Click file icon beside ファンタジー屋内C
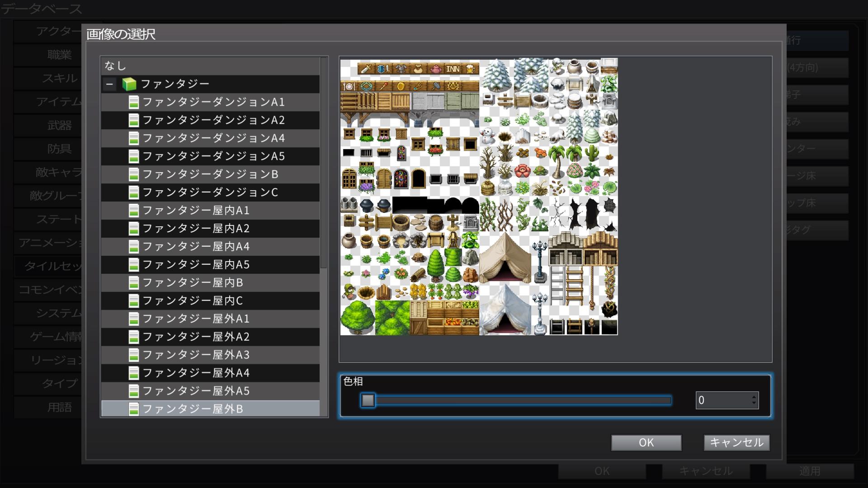This screenshot has width=868, height=488. click(x=133, y=301)
